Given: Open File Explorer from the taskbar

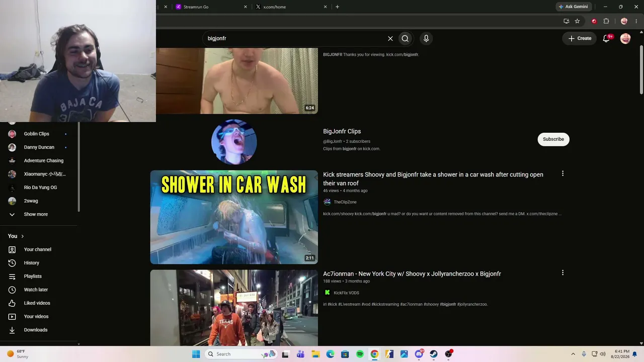Looking at the screenshot, I should pyautogui.click(x=315, y=354).
